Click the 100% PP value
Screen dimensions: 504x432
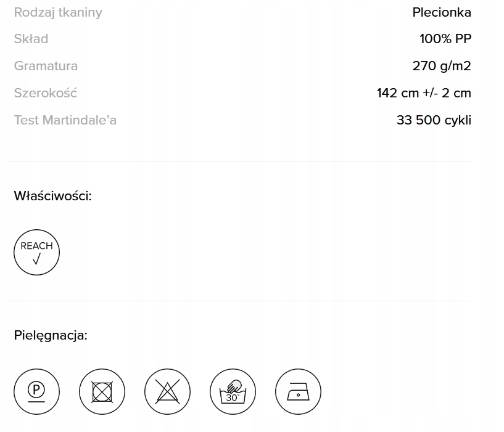(x=445, y=39)
